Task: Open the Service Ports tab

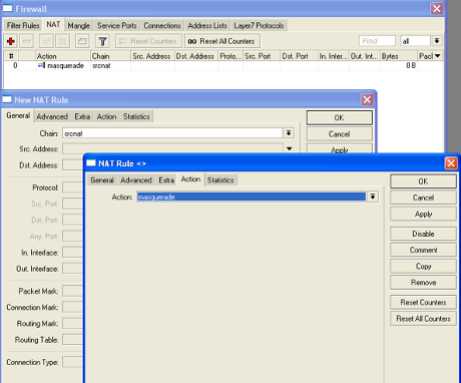Action: tap(117, 26)
